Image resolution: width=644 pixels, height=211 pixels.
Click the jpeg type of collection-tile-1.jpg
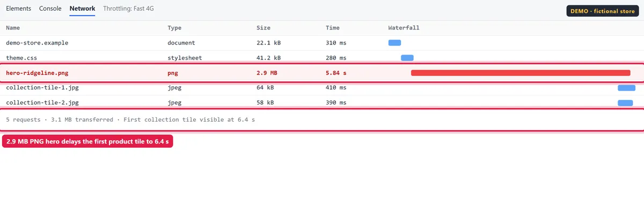(x=174, y=87)
